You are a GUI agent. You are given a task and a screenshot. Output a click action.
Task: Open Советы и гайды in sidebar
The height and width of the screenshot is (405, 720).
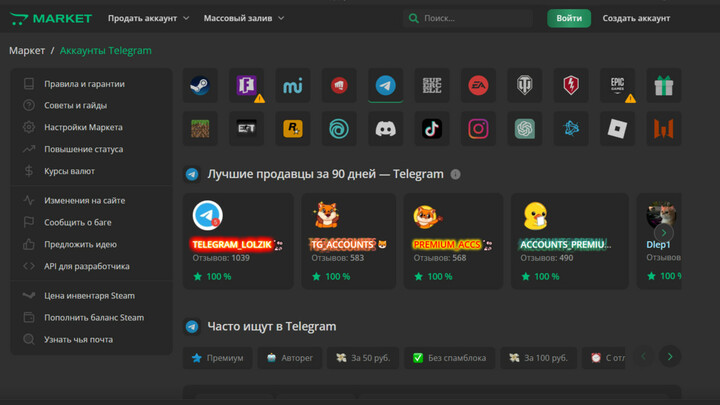pos(91,106)
